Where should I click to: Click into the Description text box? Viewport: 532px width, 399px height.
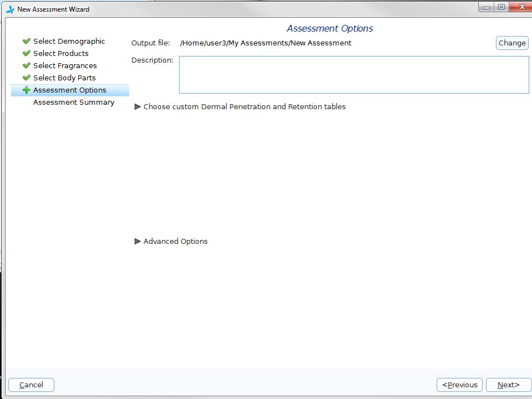coord(354,75)
